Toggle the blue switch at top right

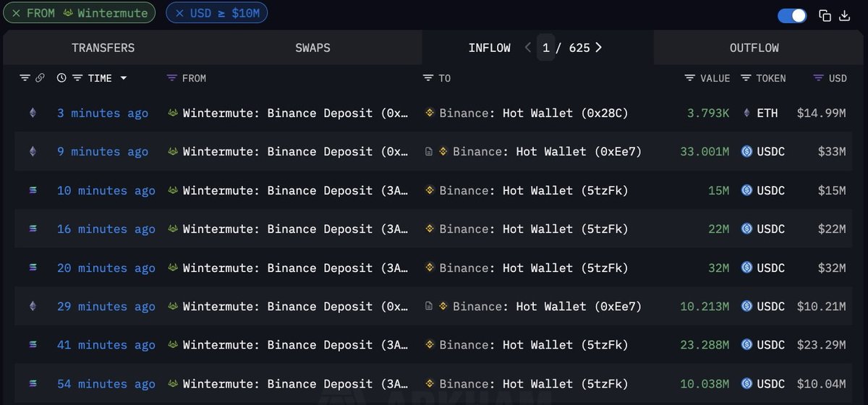click(792, 15)
